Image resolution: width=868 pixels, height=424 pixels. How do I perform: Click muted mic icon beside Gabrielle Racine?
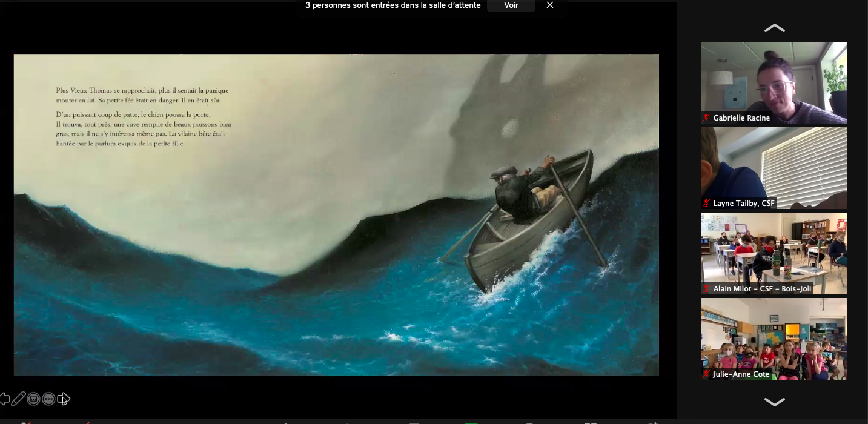tap(706, 118)
